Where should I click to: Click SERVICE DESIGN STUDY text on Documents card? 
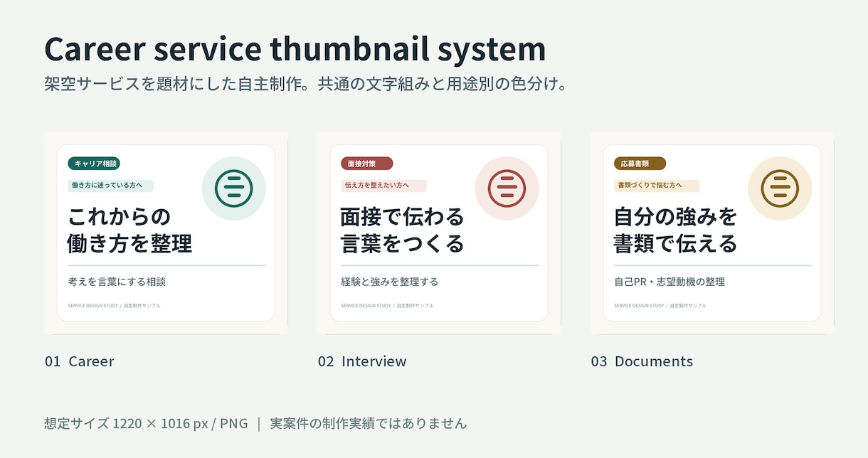pos(639,305)
